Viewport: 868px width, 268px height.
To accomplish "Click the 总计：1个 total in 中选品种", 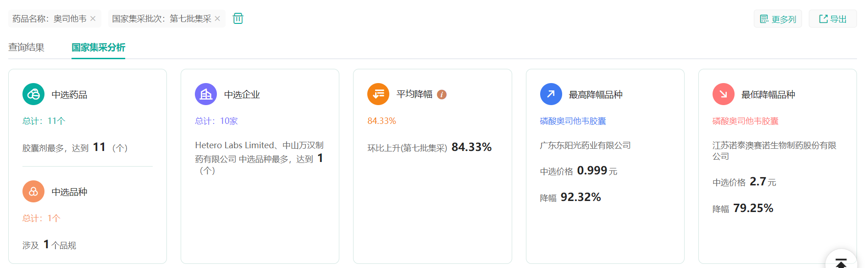I will pyautogui.click(x=41, y=218).
